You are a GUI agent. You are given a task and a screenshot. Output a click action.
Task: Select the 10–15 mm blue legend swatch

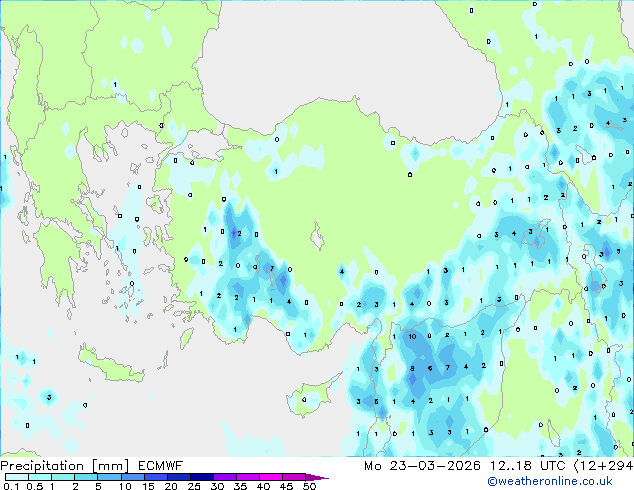pos(132,477)
